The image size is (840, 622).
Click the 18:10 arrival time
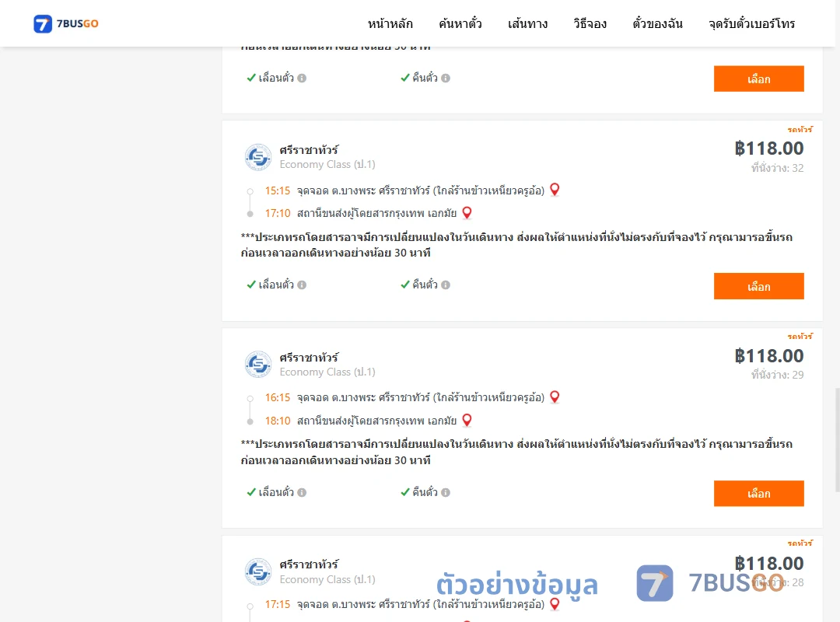point(278,421)
